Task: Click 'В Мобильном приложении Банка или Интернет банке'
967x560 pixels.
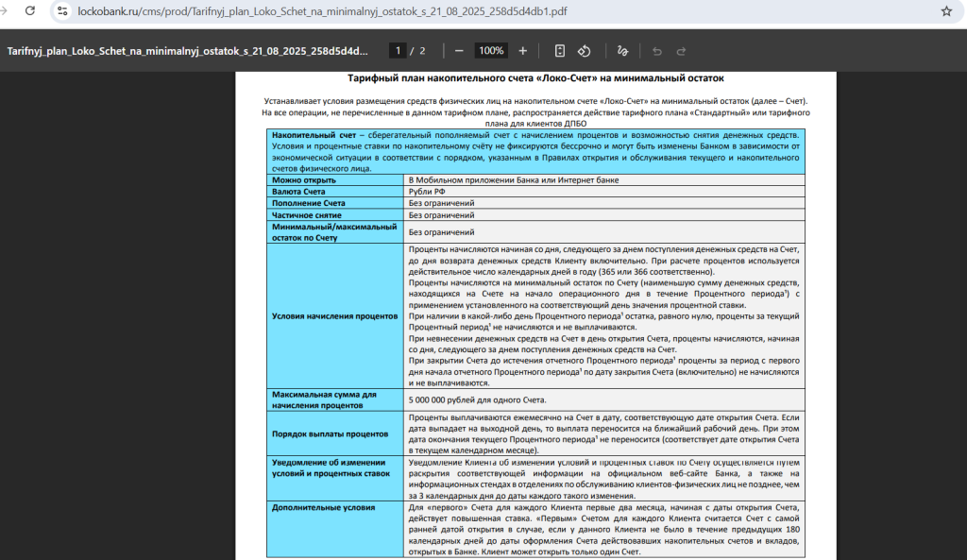Action: click(x=514, y=180)
